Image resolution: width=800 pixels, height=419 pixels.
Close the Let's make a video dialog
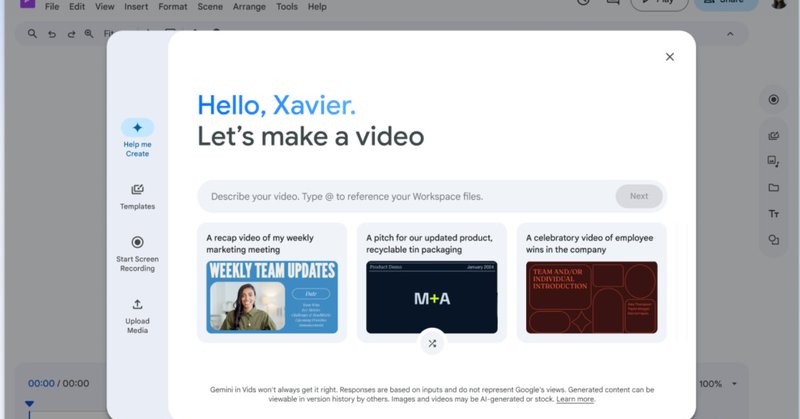(x=670, y=57)
